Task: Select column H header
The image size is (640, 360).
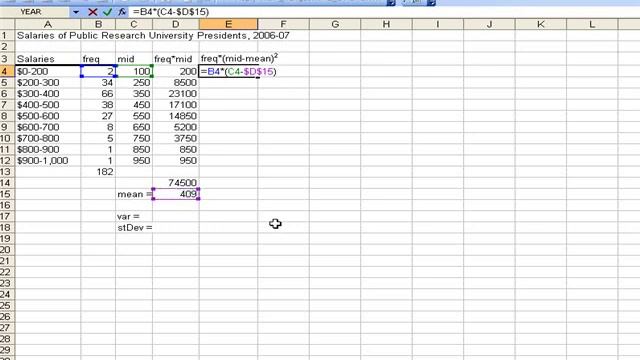Action: point(386,24)
